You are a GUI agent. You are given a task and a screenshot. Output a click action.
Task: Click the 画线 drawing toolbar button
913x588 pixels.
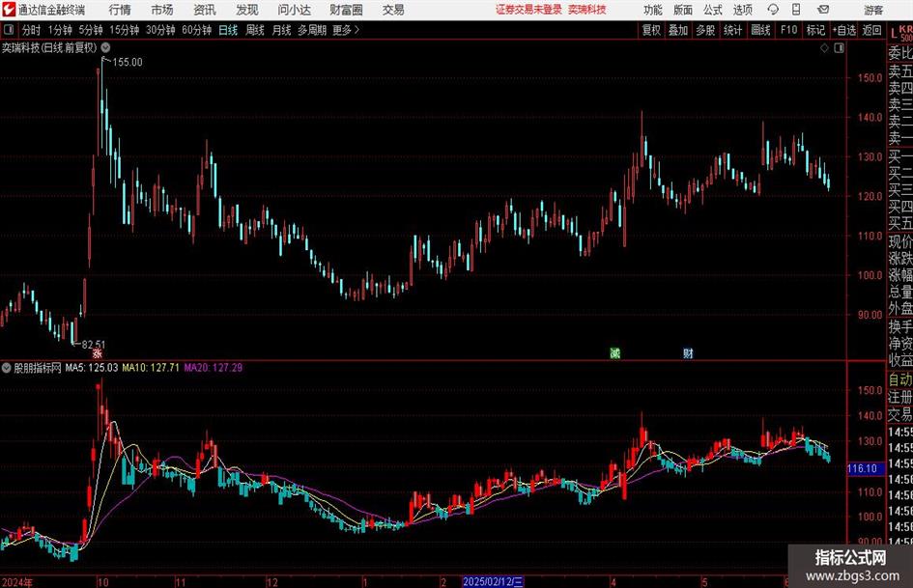click(x=760, y=30)
